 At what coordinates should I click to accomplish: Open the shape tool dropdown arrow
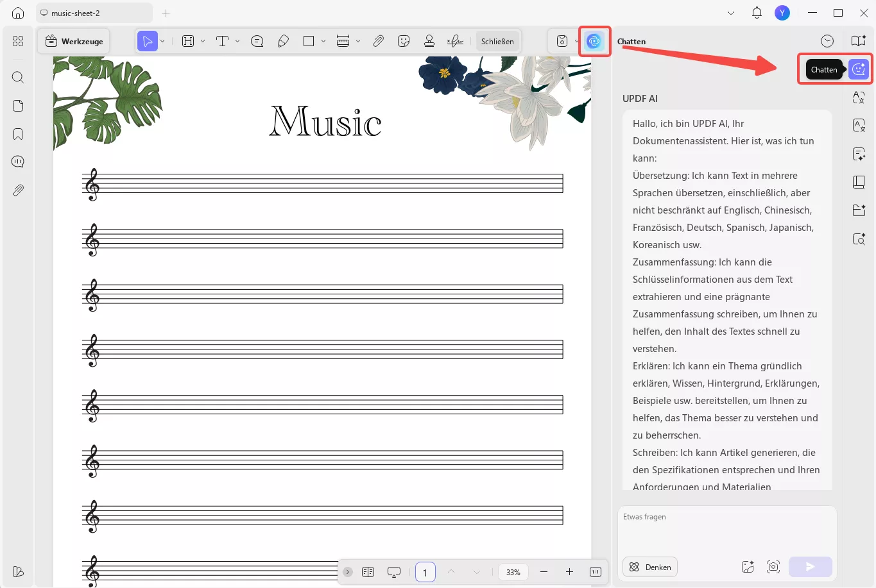(323, 40)
